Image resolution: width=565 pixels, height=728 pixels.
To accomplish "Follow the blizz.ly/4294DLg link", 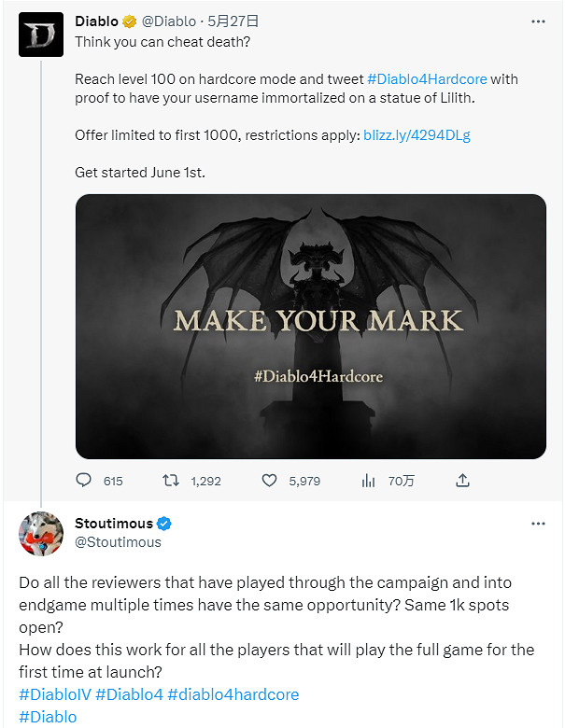I will point(417,135).
